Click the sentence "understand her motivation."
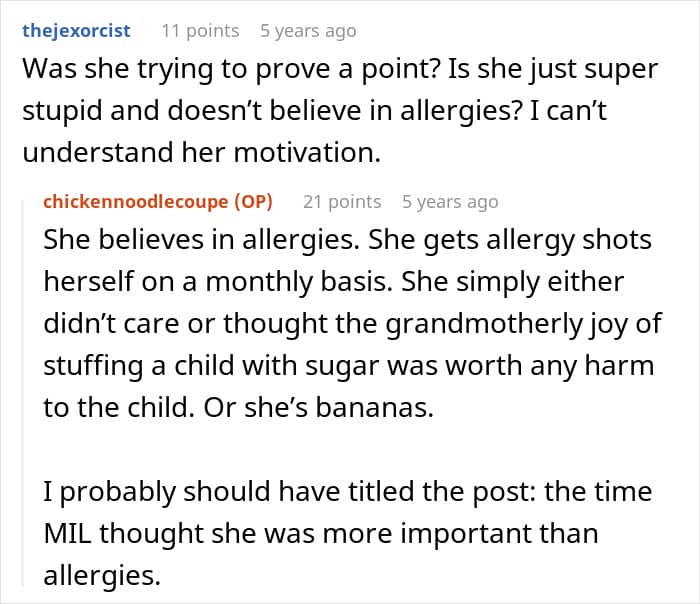This screenshot has width=700, height=604. 201,153
